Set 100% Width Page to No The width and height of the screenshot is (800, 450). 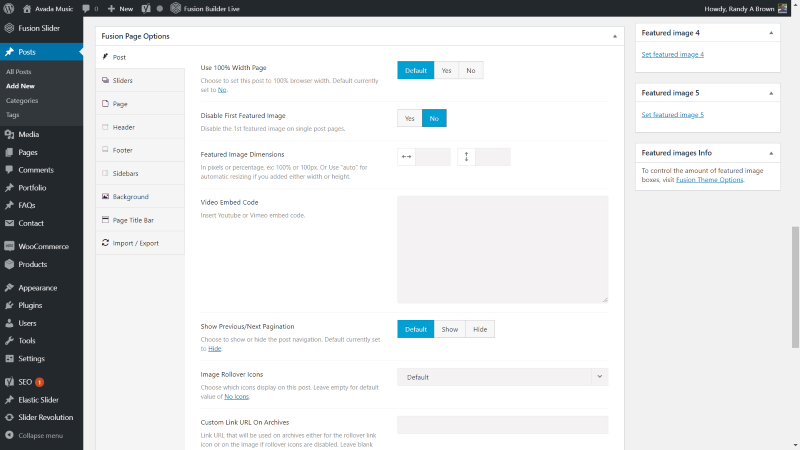click(x=470, y=70)
